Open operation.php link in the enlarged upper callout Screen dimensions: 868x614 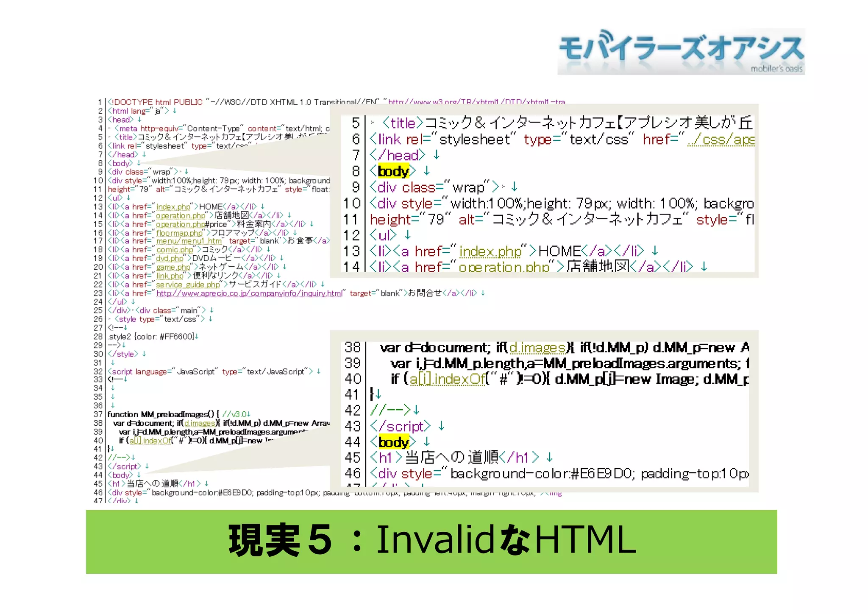point(504,267)
